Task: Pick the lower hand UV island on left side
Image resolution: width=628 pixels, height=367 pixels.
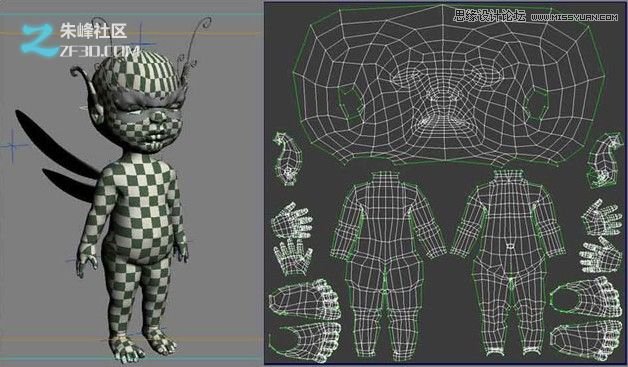Action: 293,256
